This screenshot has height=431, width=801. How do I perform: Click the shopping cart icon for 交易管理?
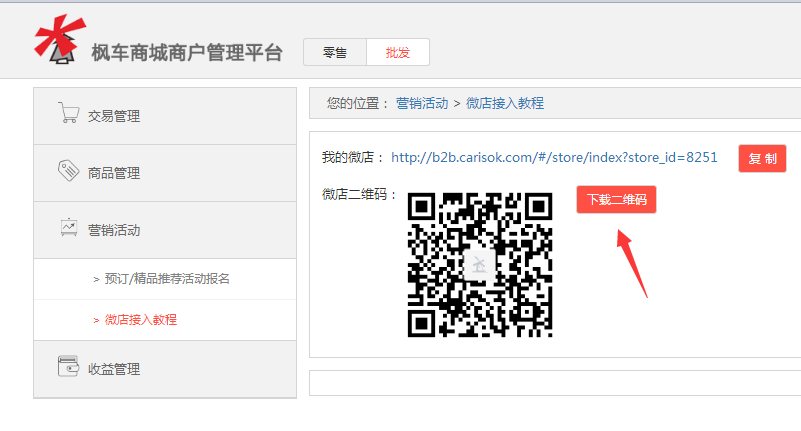(68, 113)
